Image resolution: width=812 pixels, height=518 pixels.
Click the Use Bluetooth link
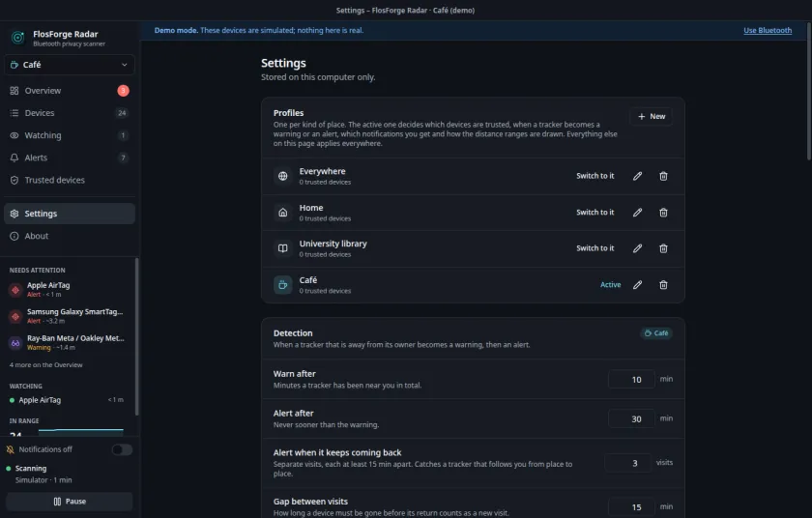pos(768,31)
